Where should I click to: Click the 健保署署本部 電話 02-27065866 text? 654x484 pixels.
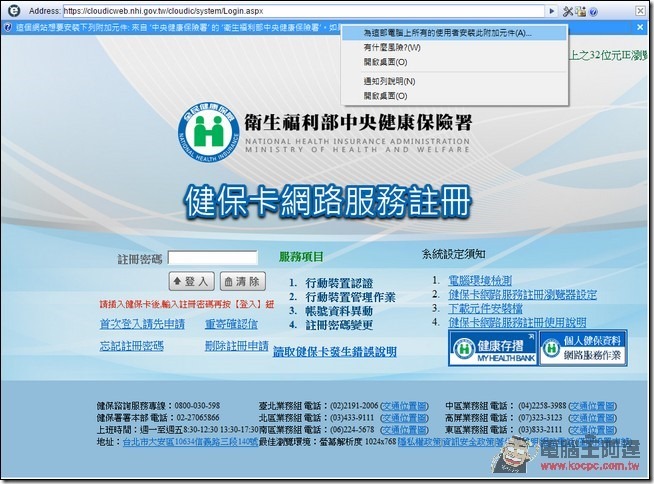(158, 418)
